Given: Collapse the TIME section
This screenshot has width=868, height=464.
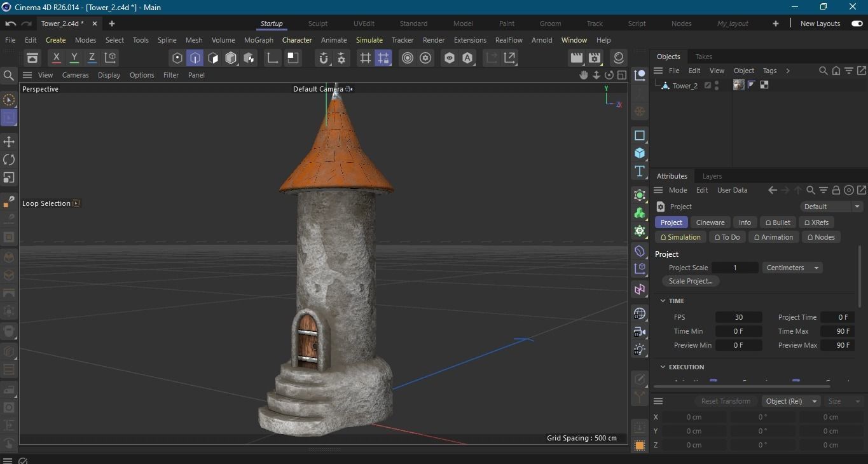Looking at the screenshot, I should pos(663,301).
